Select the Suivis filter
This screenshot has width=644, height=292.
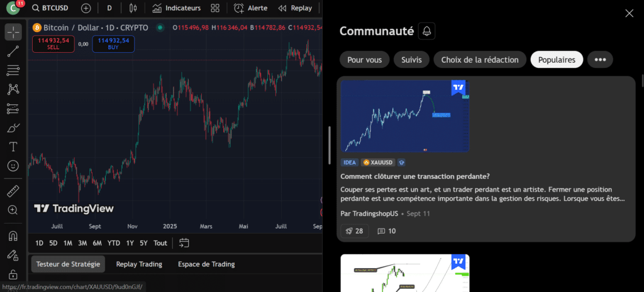click(411, 60)
